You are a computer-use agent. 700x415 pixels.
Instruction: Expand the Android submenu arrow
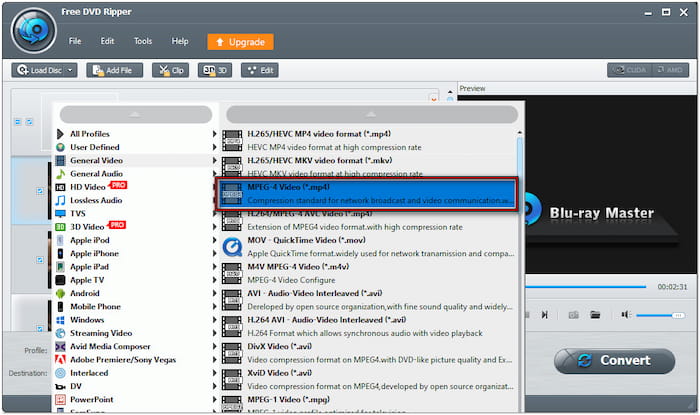[x=214, y=293]
